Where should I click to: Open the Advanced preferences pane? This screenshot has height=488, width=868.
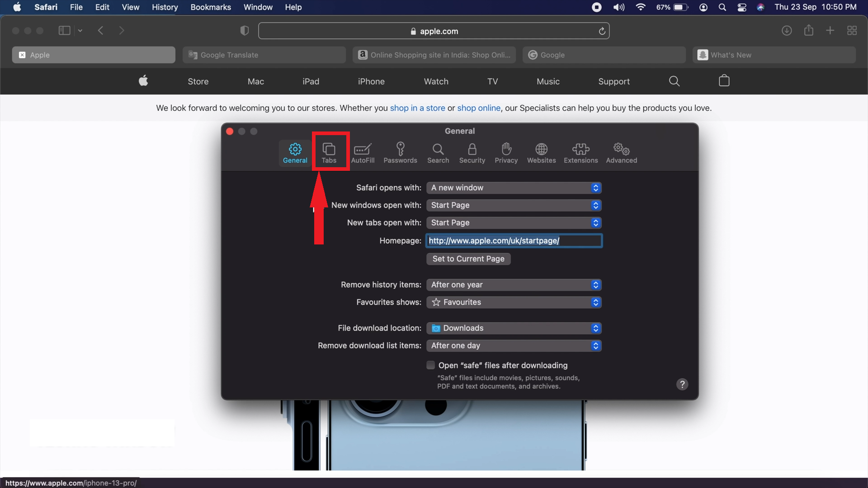[621, 153]
